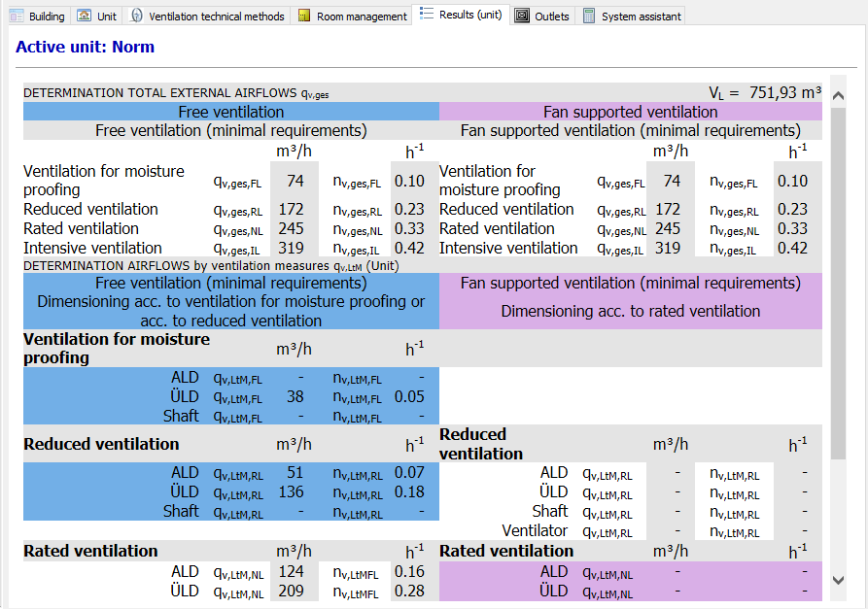This screenshot has height=609, width=868.
Task: Select the ALD rated ventilation value 124
Action: [x=292, y=571]
